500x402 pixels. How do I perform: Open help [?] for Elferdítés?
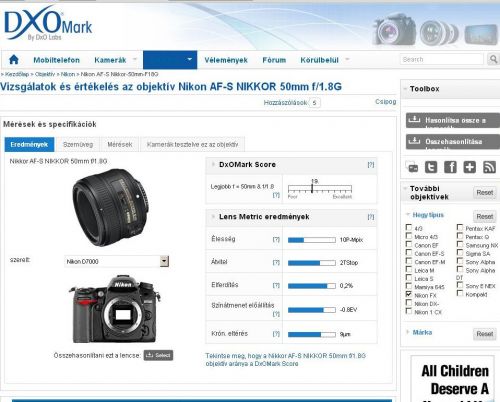pyautogui.click(x=276, y=285)
